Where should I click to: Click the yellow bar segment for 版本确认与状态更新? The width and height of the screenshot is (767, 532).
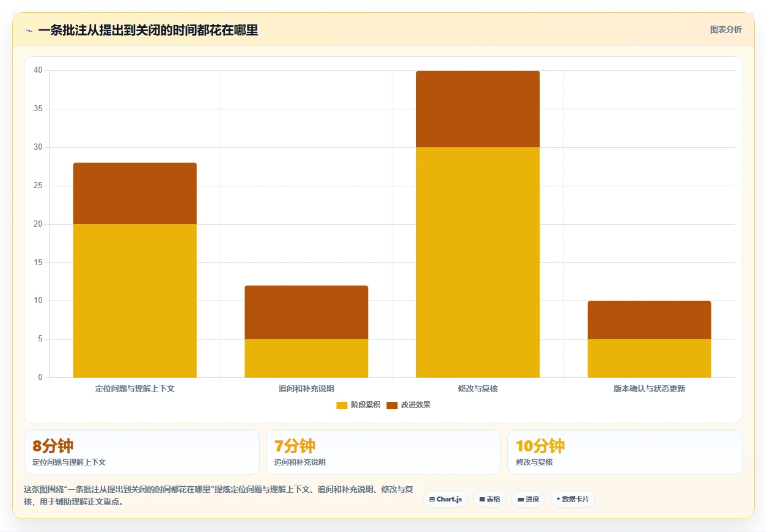(x=650, y=358)
